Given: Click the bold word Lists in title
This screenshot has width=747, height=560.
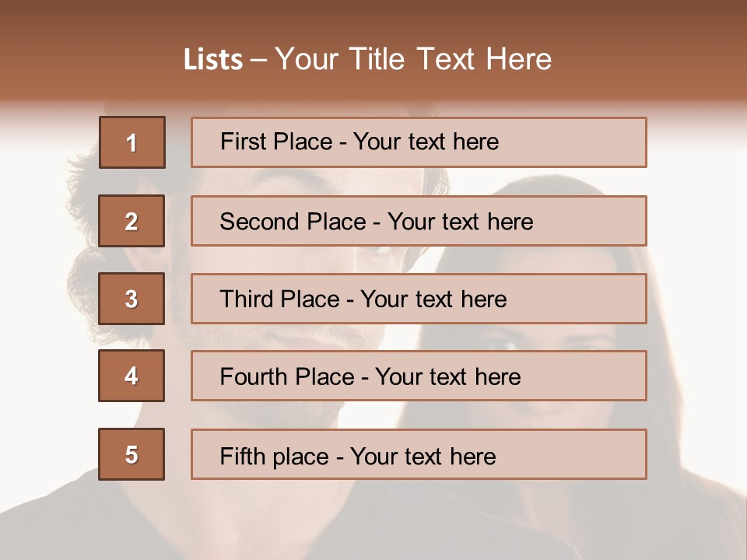Looking at the screenshot, I should [x=212, y=60].
